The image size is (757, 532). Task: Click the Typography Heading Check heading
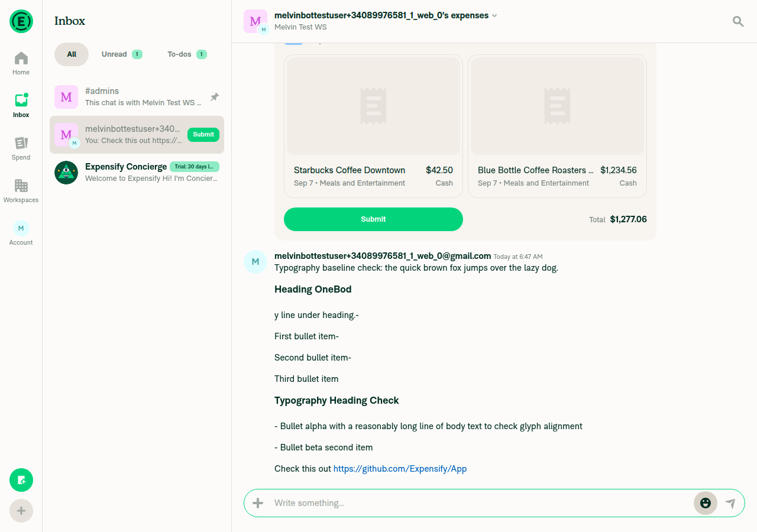tap(337, 401)
